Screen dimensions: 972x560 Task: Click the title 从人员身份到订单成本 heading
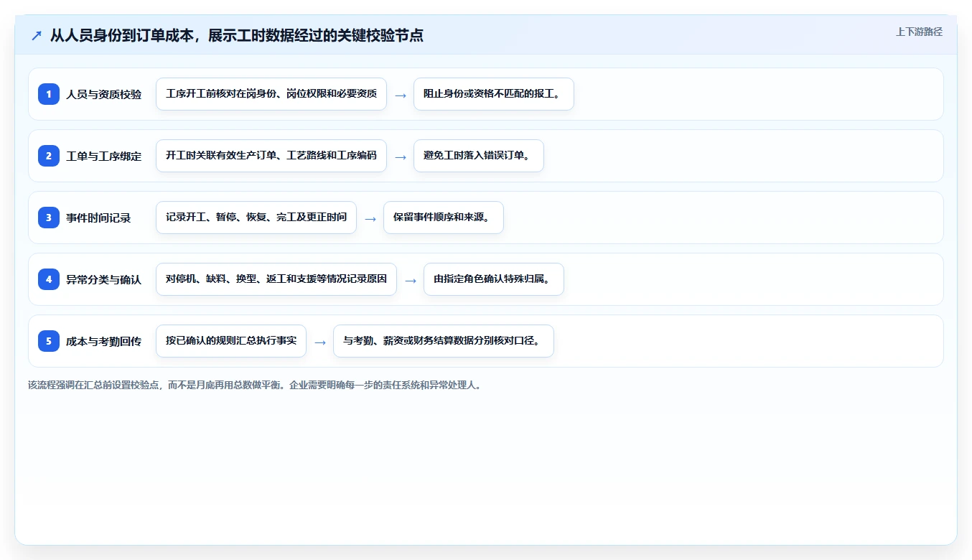coord(237,35)
